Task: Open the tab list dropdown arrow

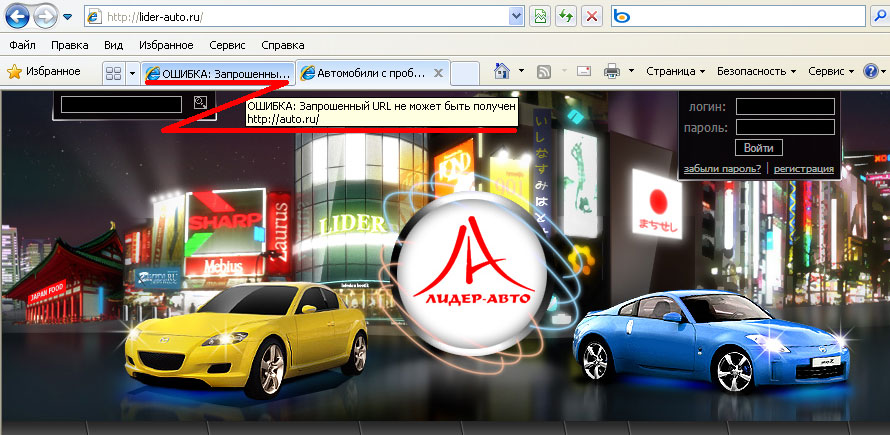Action: 133,73
